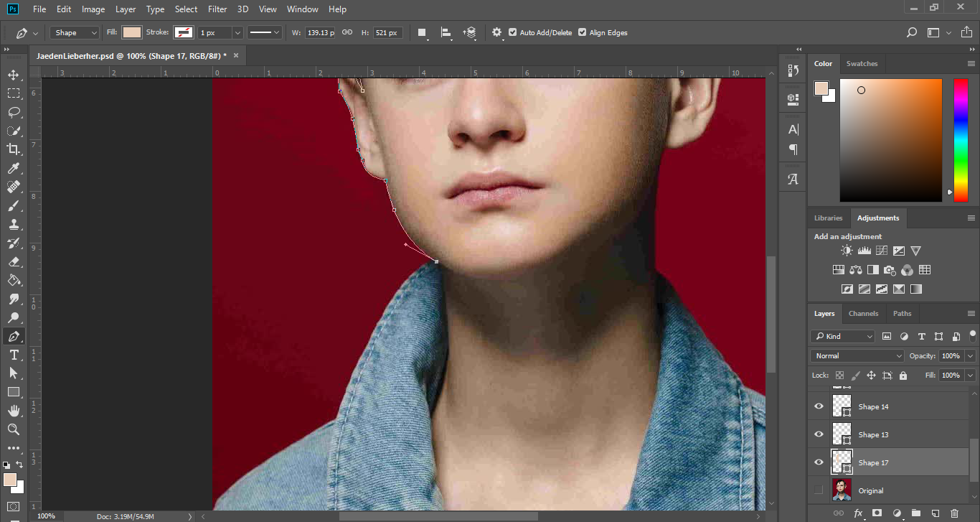Select the Quick Selection tool

click(x=14, y=131)
